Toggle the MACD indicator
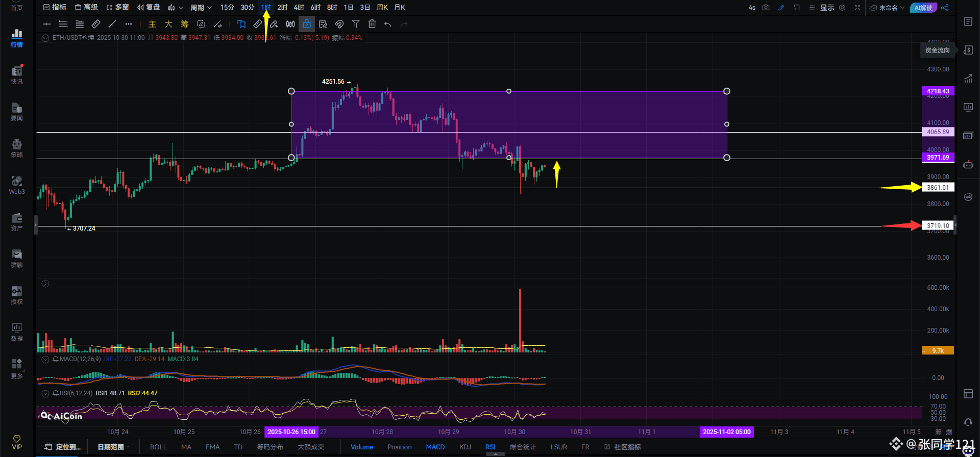This screenshot has width=980, height=457. coord(435,447)
